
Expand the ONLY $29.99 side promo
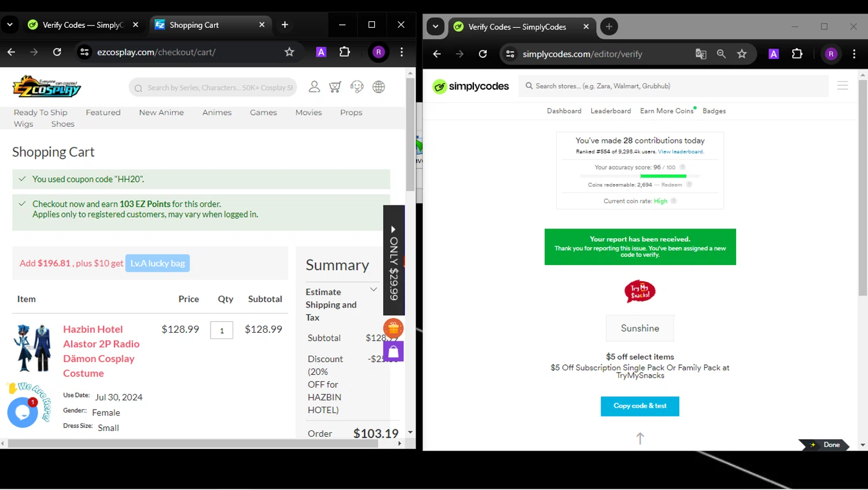tap(393, 260)
